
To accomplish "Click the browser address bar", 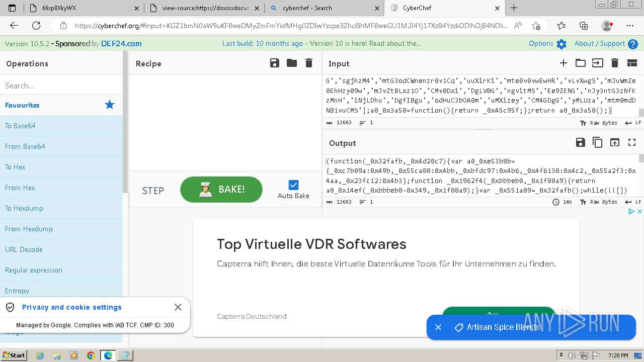I will click(291, 26).
